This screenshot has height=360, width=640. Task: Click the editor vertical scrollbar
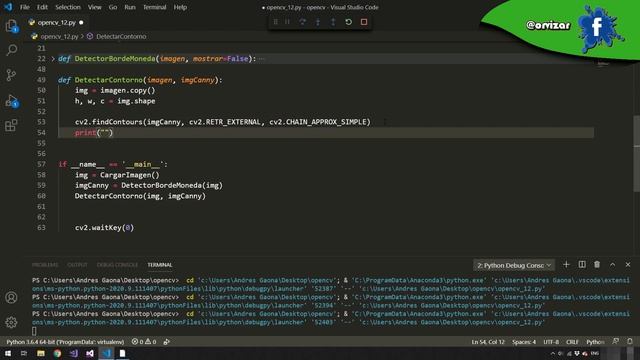coord(637,153)
